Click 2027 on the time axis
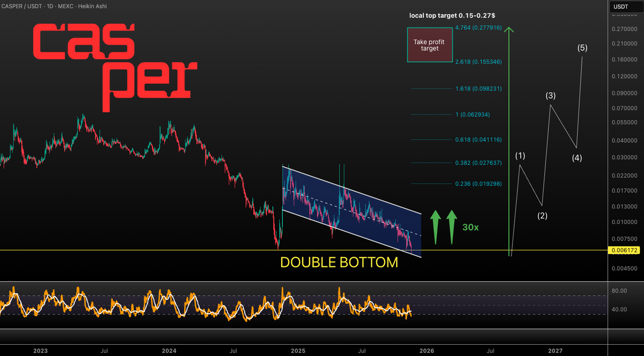Image resolution: width=644 pixels, height=356 pixels. (555, 350)
